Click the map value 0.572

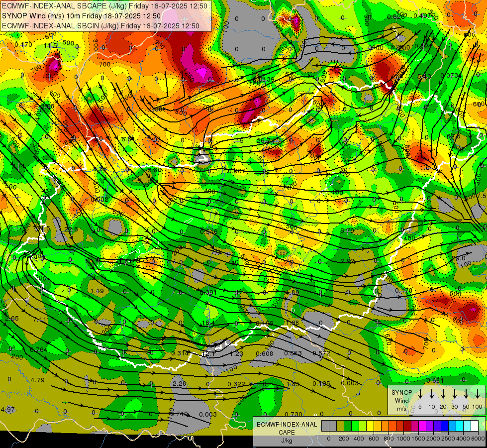click(x=321, y=353)
